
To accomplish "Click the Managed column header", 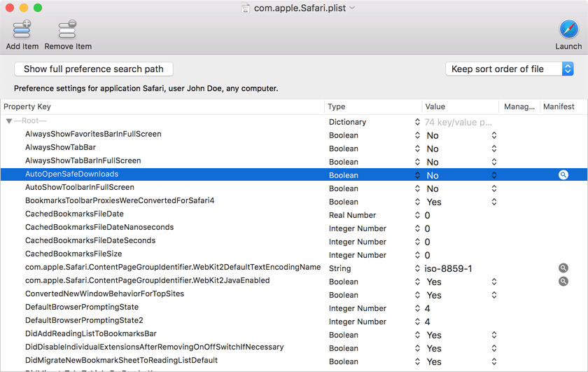I will (519, 106).
